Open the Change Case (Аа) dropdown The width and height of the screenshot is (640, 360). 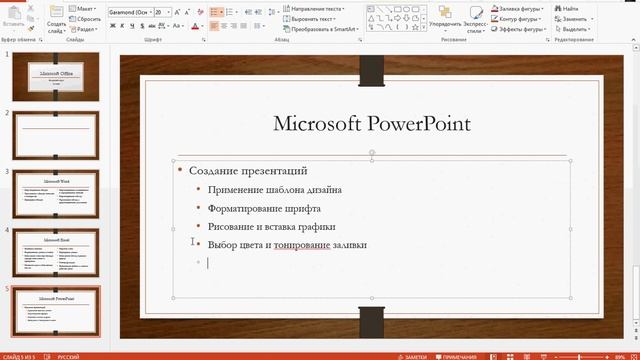(178, 26)
